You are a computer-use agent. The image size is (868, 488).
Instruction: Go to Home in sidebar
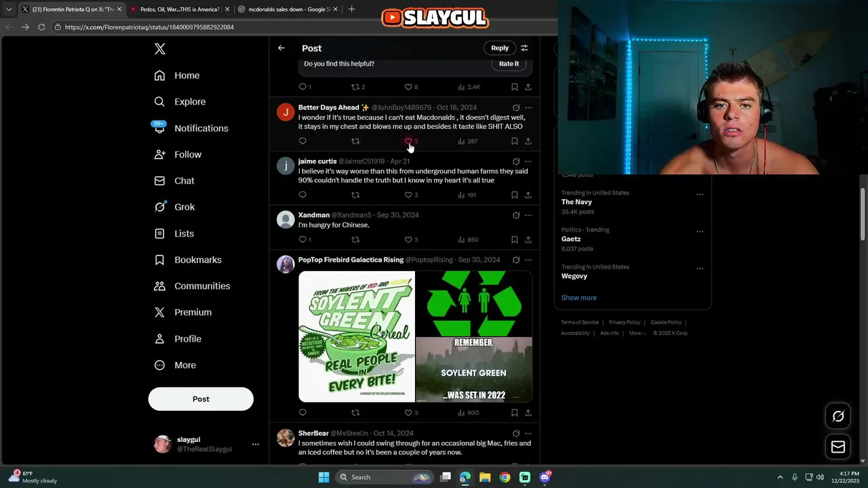click(x=177, y=75)
